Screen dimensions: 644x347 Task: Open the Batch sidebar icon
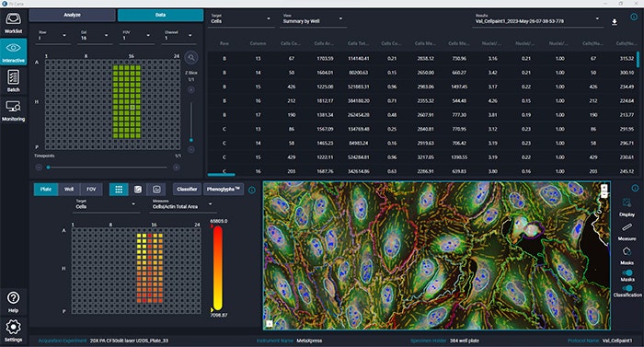[13, 81]
